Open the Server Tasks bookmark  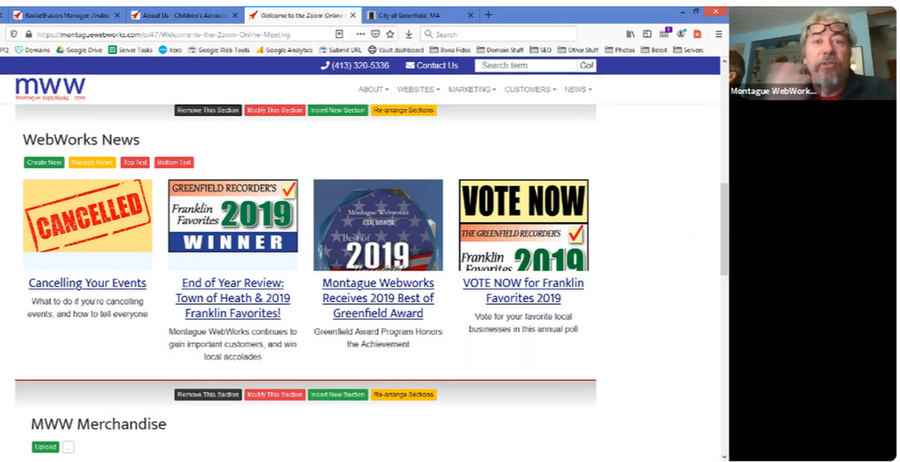coord(131,50)
